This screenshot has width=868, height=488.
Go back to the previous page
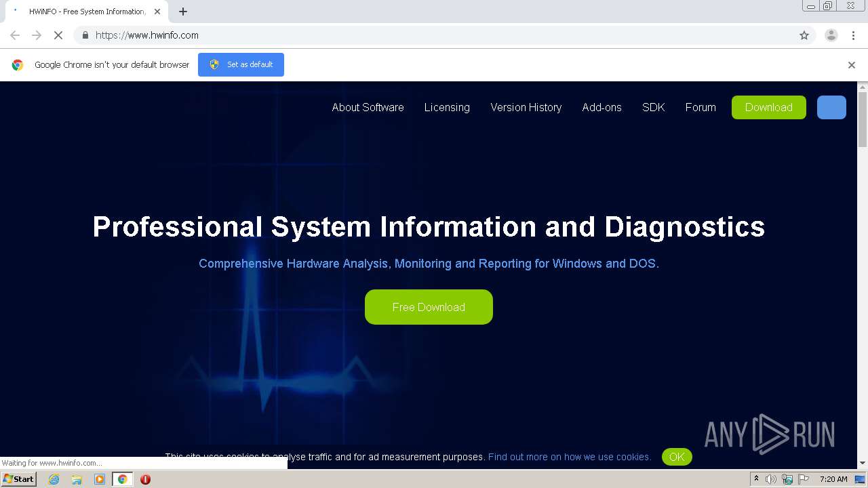tap(15, 35)
